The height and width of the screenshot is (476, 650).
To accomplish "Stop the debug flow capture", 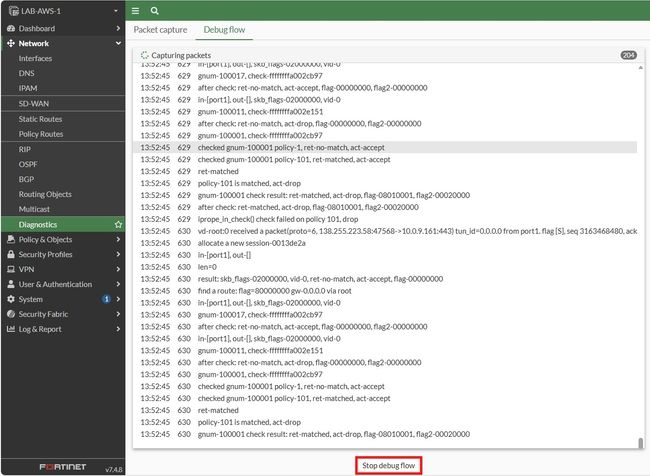I will tap(388, 465).
